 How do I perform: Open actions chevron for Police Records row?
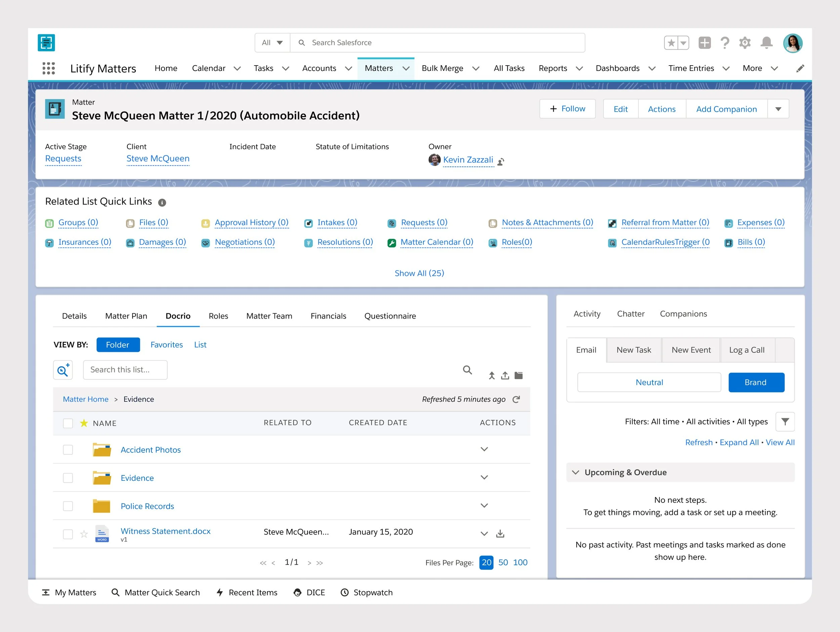tap(484, 506)
